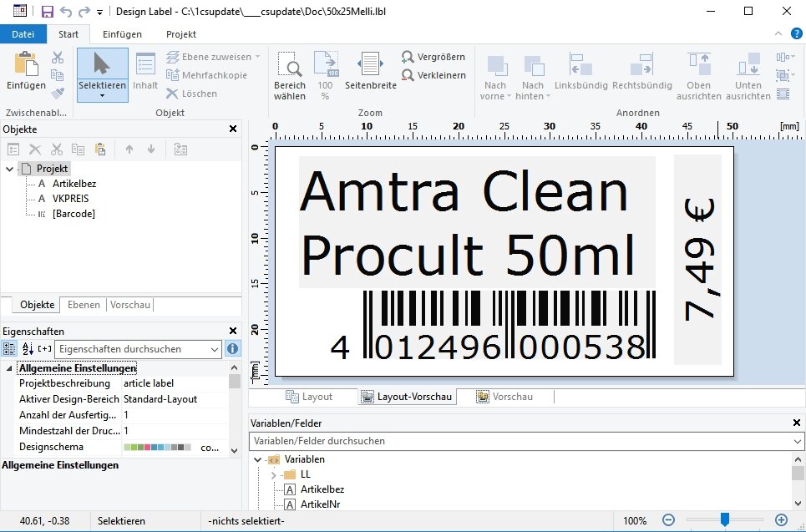Open the Einfügen ribbon tab

coord(122,34)
